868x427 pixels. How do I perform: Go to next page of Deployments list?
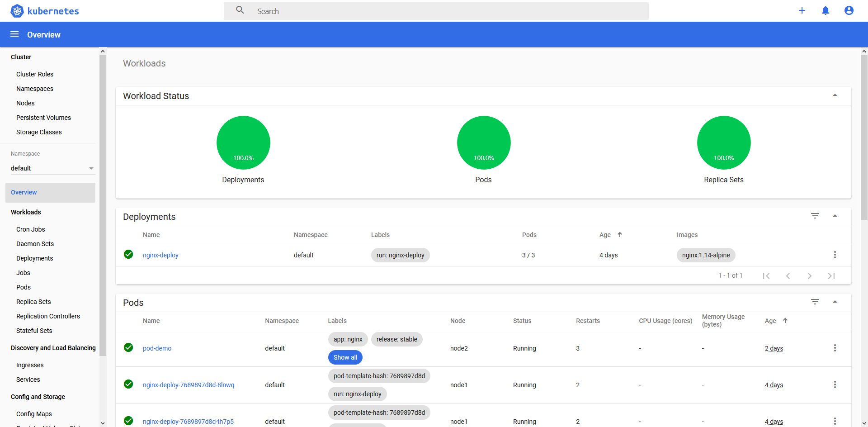tap(810, 276)
